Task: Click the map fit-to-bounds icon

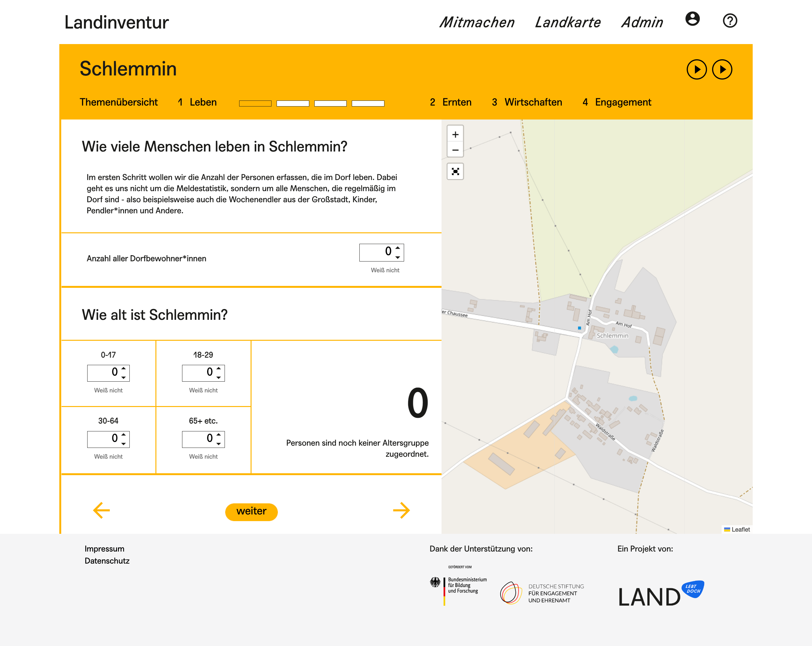Action: click(x=455, y=172)
